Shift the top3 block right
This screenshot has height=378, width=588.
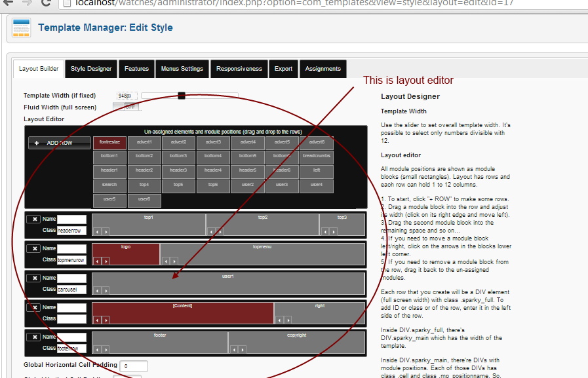334,231
